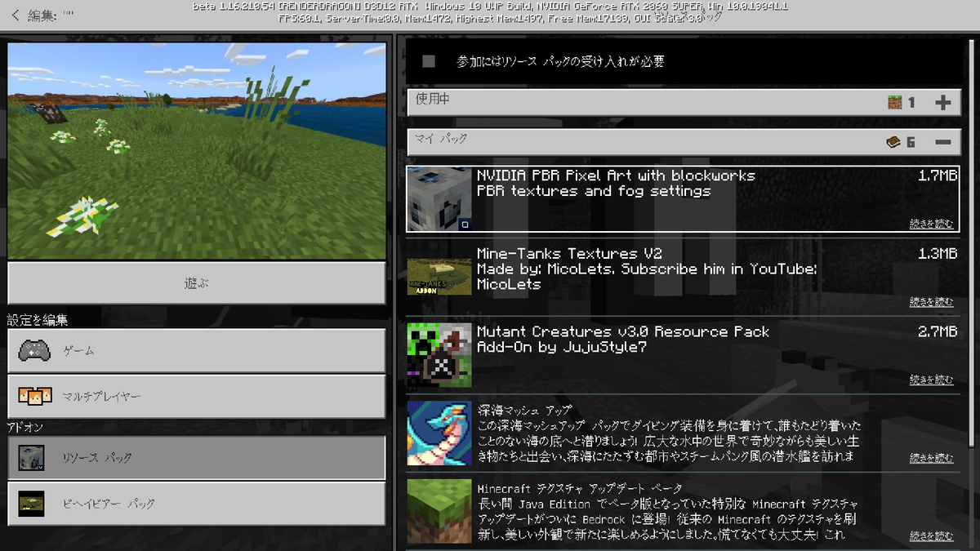Open 続きを読む for Mutant Creatures pack

point(931,380)
